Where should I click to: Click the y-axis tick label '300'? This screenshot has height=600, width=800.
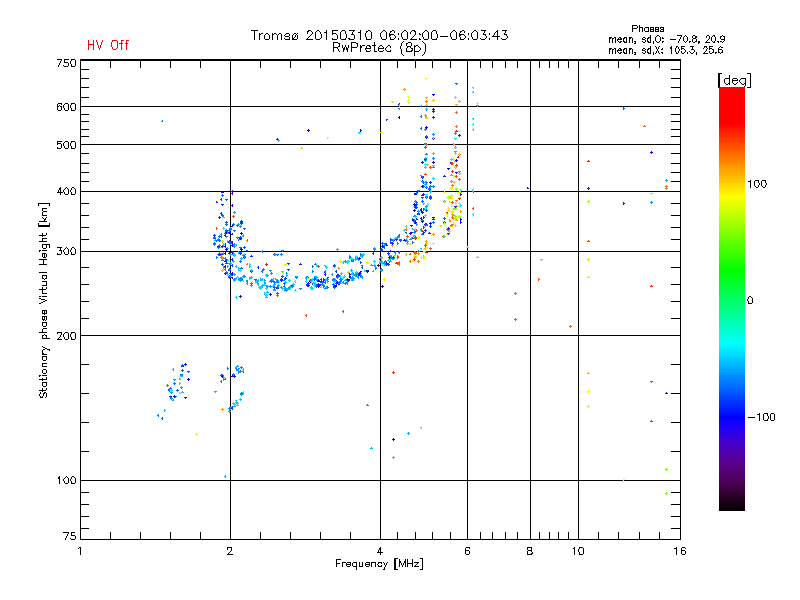[66, 252]
